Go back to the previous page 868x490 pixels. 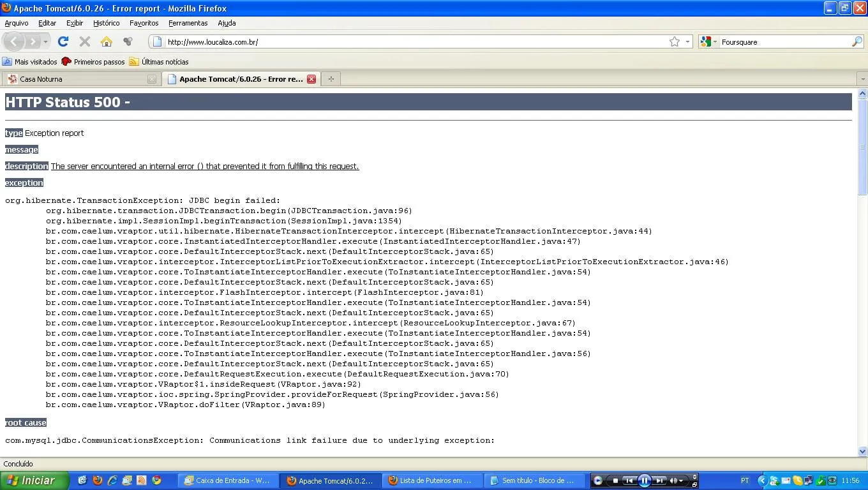[x=14, y=41]
